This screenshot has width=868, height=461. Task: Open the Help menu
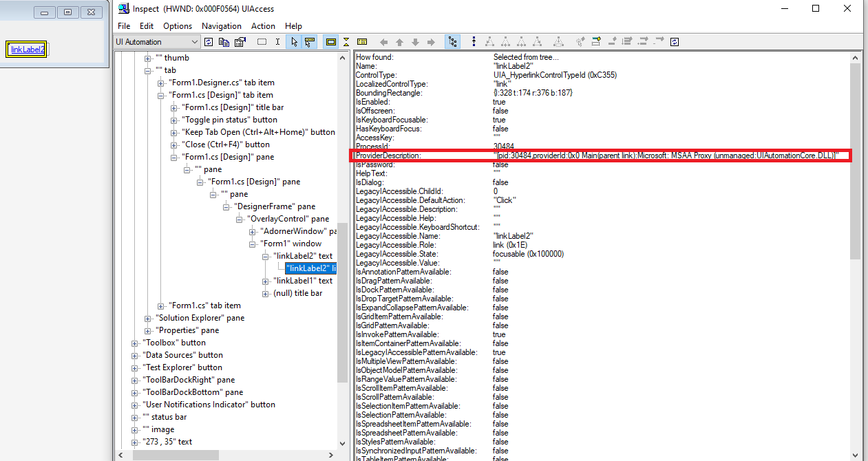[293, 26]
